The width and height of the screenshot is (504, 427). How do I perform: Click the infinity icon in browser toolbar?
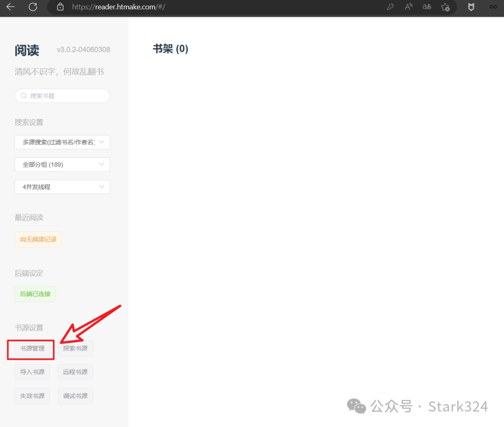(493, 7)
